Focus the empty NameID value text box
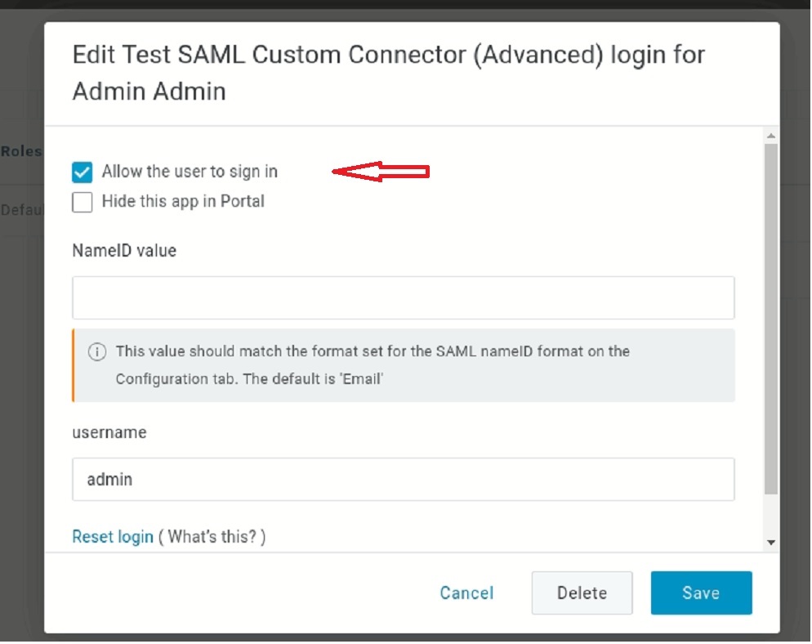Screen dimensions: 812x644 403,297
